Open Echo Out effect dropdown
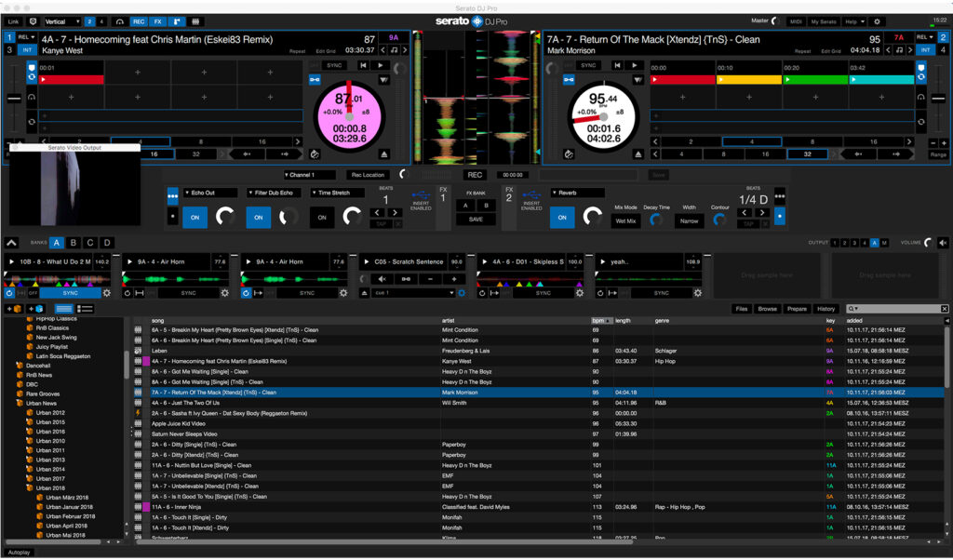953x560 pixels. pos(210,193)
